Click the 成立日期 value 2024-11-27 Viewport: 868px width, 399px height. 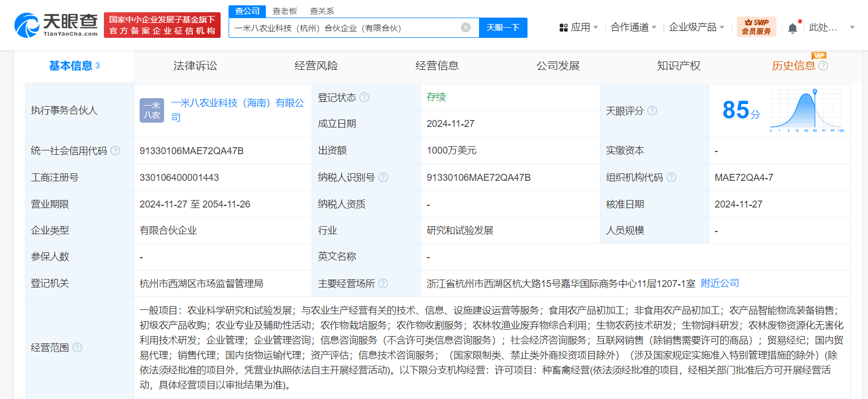(451, 124)
